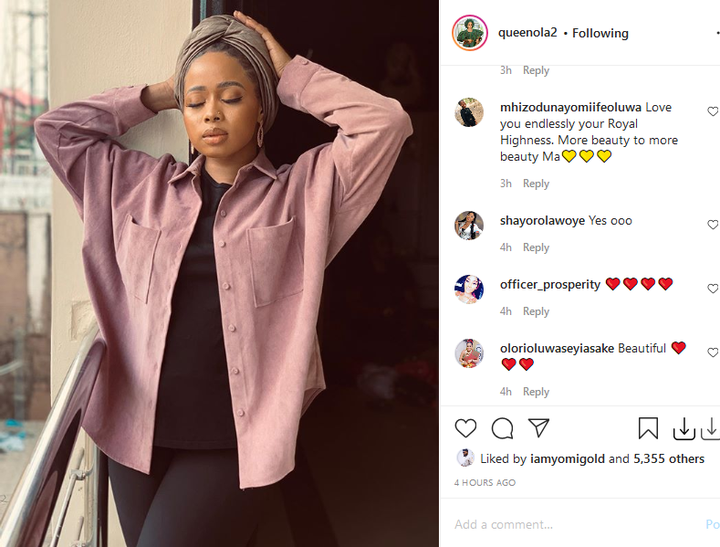Reply to olorioluwaseyiasake's comment
The height and width of the screenshot is (547, 720).
pyautogui.click(x=536, y=392)
